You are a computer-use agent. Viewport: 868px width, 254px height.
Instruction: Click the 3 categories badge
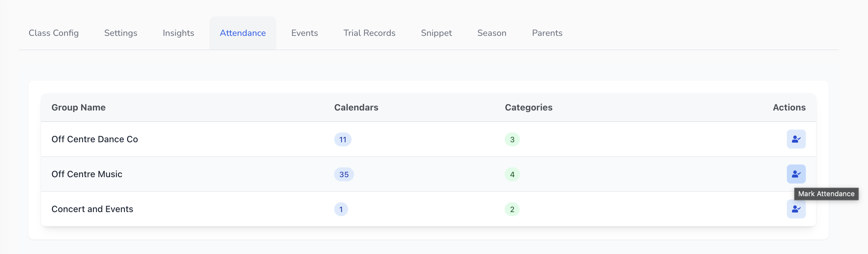[512, 139]
